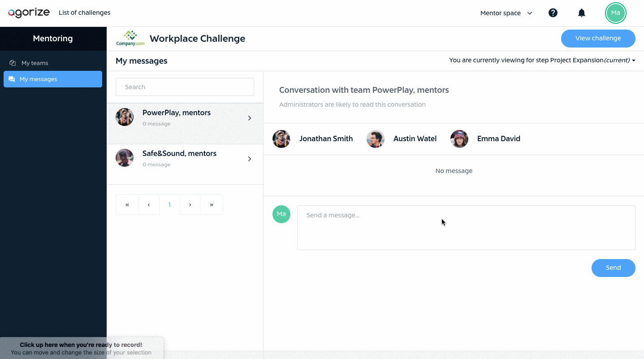
Task: Open the notifications bell
Action: [x=582, y=13]
